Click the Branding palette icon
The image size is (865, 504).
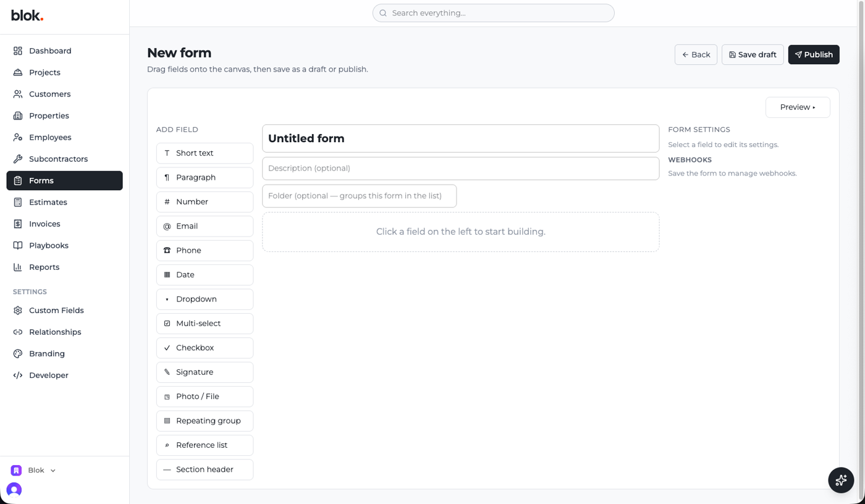18,353
